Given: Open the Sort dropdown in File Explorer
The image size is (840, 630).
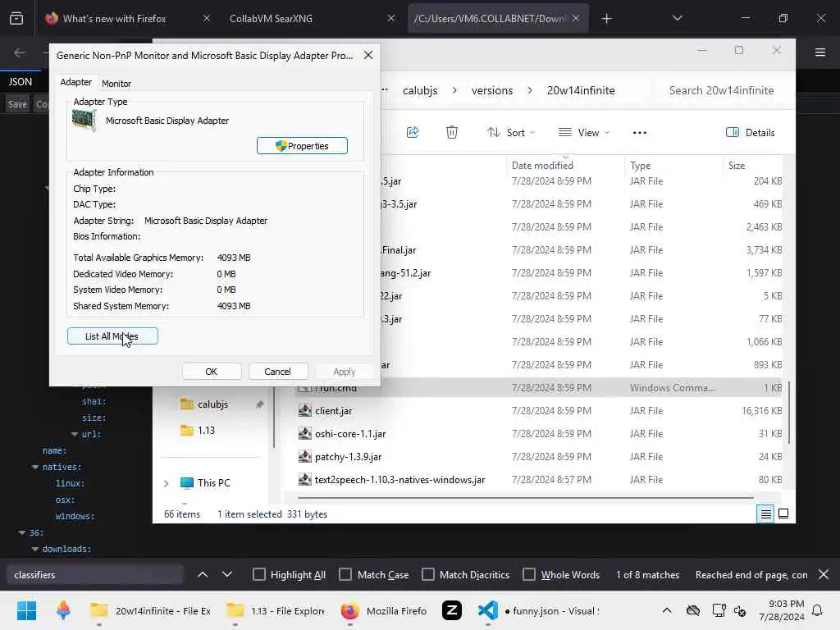Looking at the screenshot, I should [510, 132].
